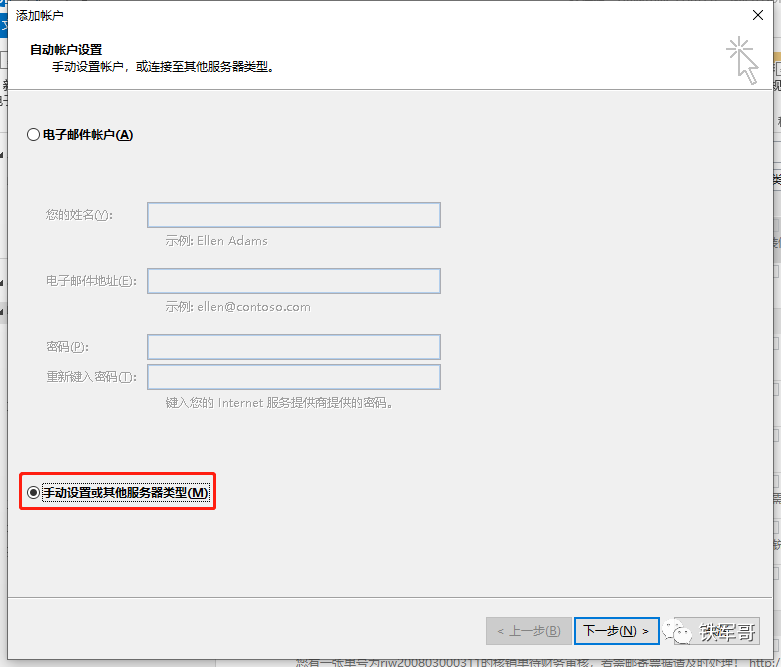Click the 添加帐户 window title
781x667 pixels.
click(39, 15)
